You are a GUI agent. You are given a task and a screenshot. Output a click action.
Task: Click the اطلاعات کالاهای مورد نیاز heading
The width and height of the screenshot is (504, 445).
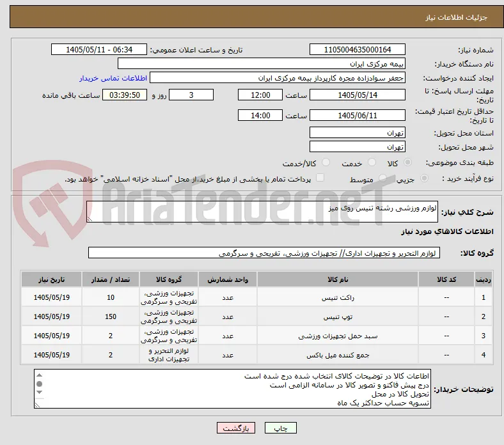tap(447, 231)
